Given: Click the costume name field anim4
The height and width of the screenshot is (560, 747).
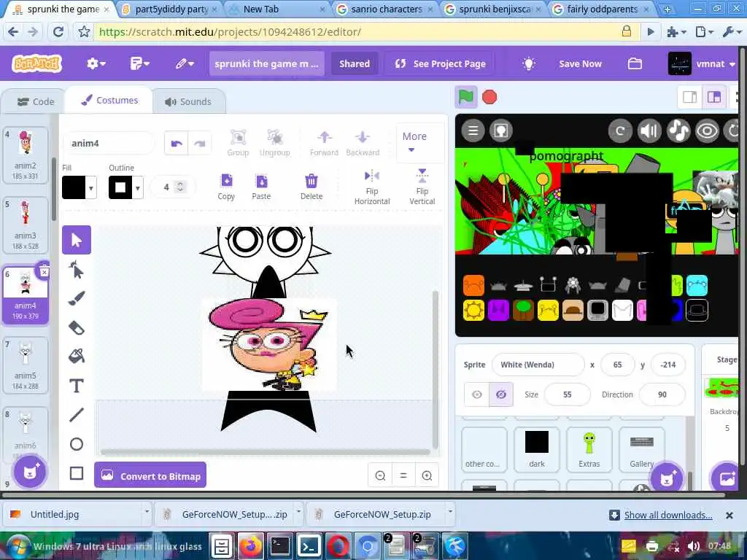Looking at the screenshot, I should pos(109,144).
